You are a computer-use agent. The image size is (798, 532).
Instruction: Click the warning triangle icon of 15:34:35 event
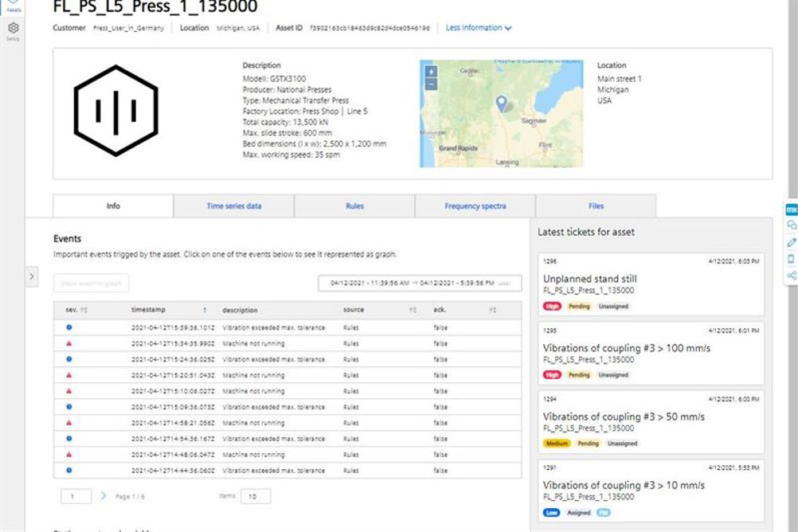pyautogui.click(x=69, y=343)
